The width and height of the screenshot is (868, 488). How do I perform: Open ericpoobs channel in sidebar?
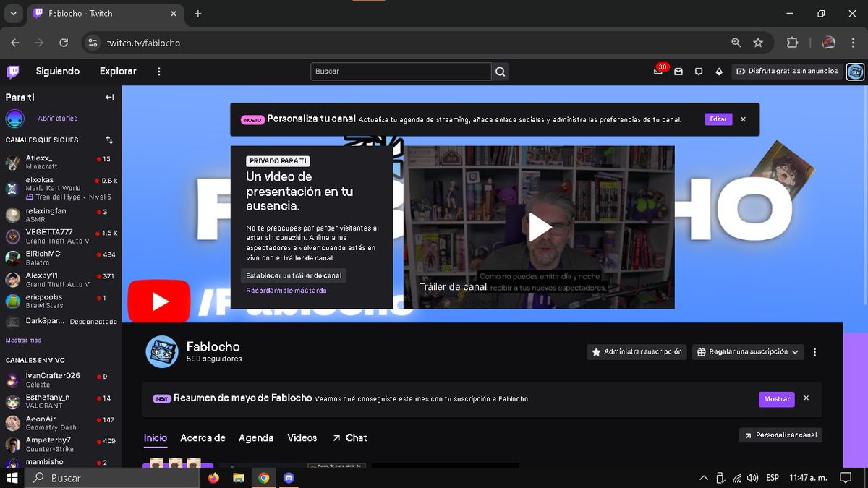coord(61,301)
